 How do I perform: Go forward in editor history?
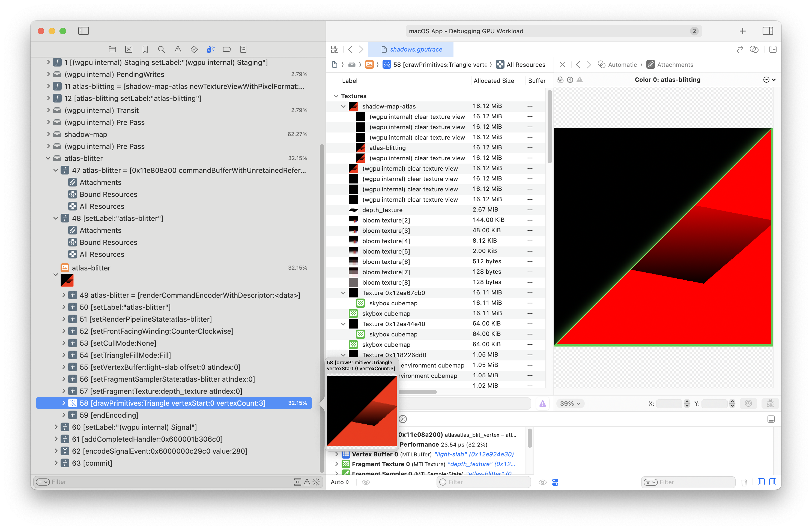[361, 49]
